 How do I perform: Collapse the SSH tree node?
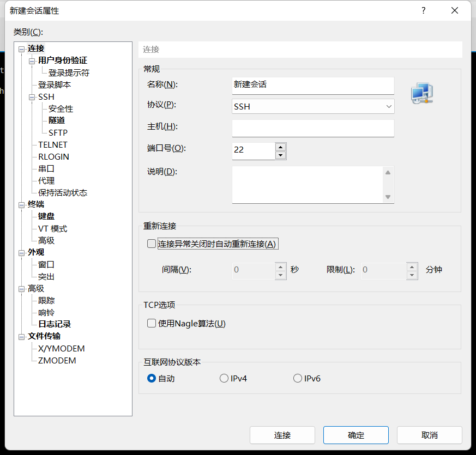(32, 98)
